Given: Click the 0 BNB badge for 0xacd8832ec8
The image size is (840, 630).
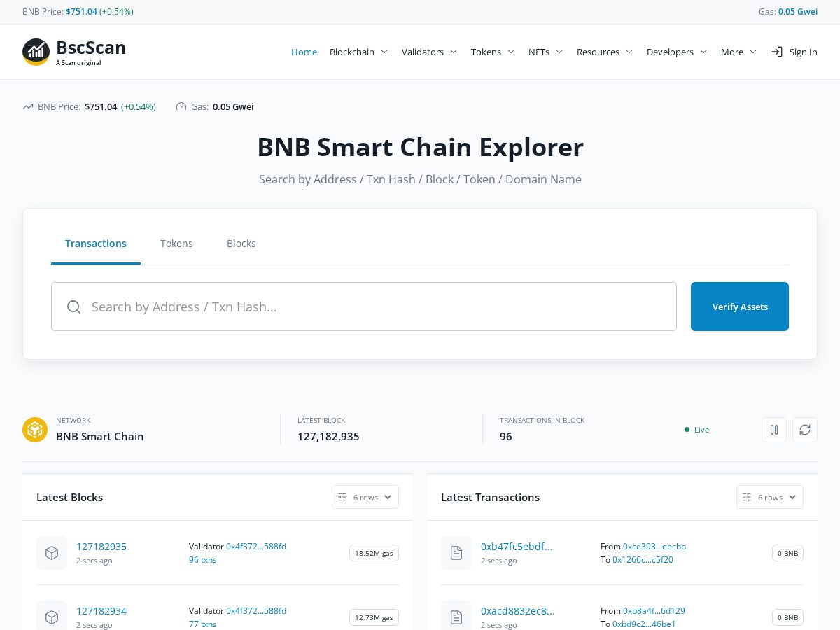Looking at the screenshot, I should click(x=787, y=617).
